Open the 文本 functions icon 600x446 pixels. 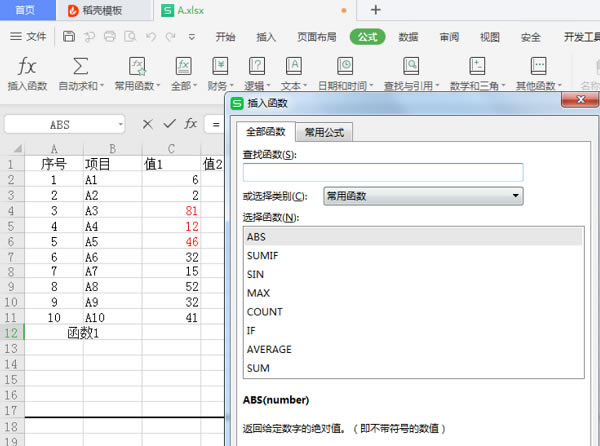click(294, 67)
